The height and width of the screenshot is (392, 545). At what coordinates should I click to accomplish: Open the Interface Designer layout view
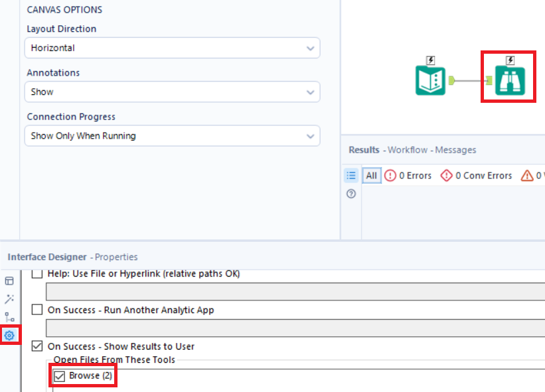pyautogui.click(x=9, y=281)
